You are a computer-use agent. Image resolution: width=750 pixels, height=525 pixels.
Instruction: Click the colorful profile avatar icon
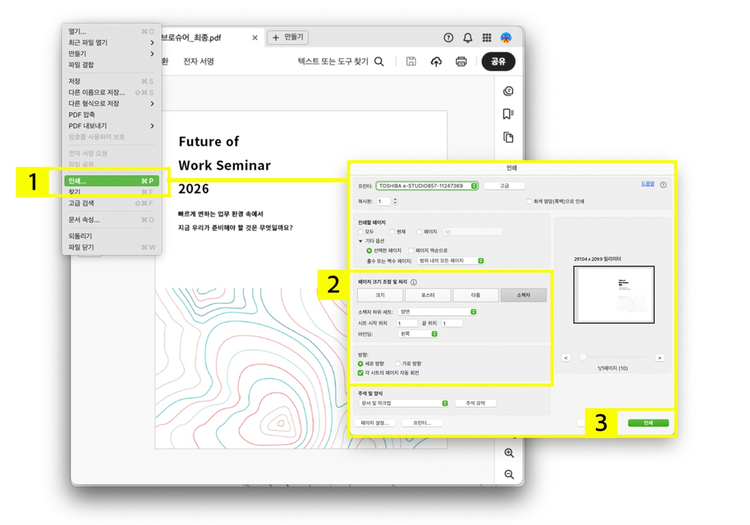coord(506,37)
